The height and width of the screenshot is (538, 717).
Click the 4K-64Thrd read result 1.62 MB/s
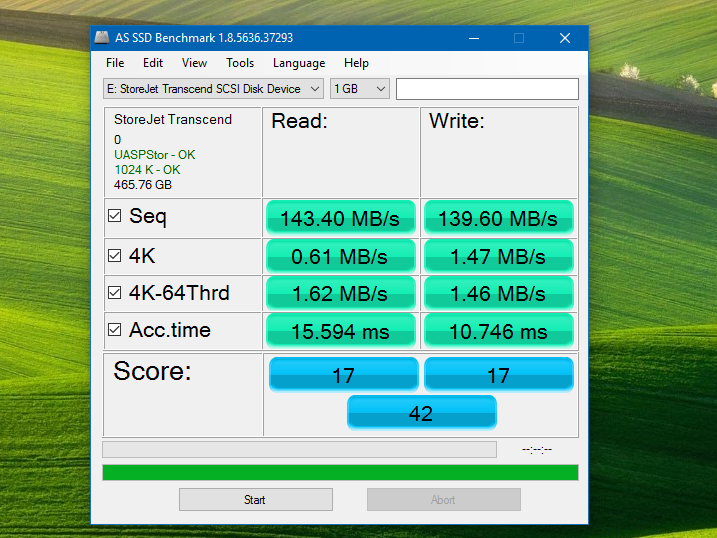click(341, 294)
